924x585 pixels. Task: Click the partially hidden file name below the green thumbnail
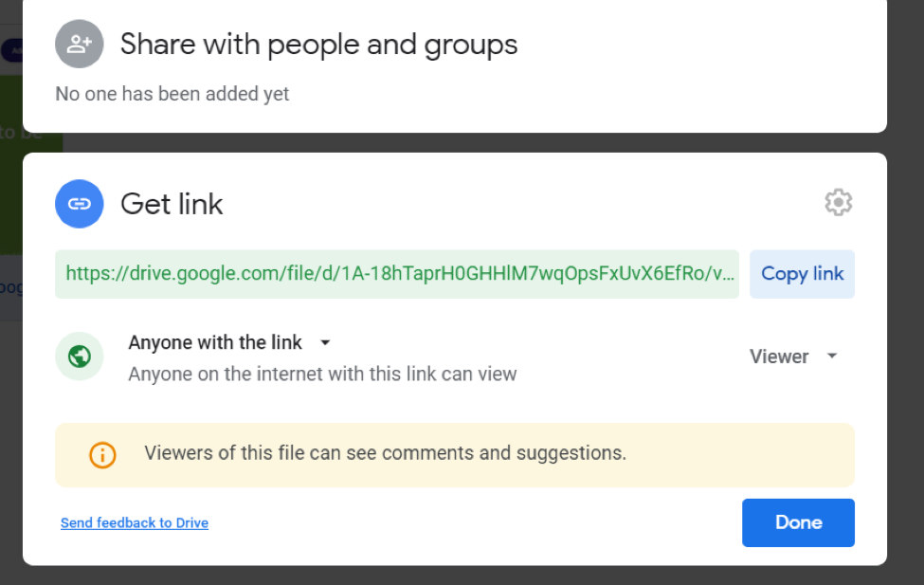click(x=10, y=287)
